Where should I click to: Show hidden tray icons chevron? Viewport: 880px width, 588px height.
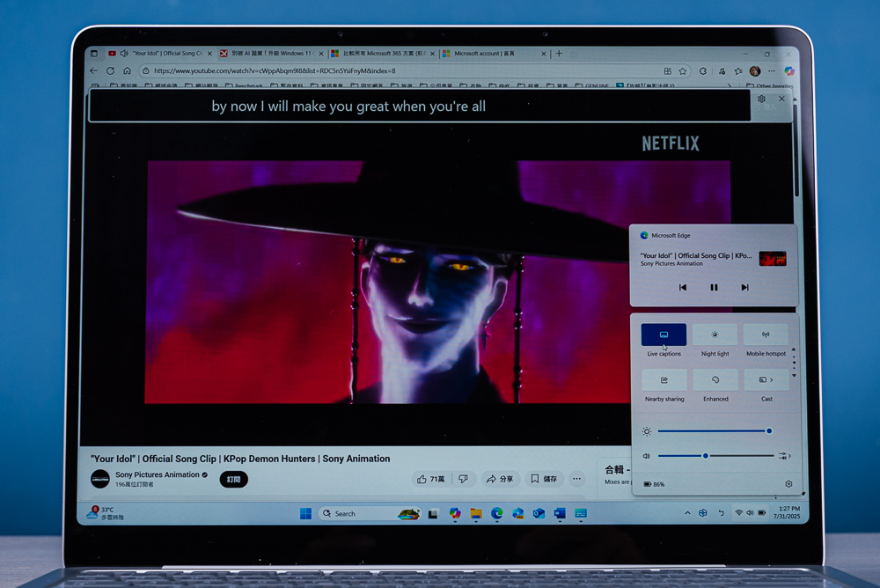coord(687,513)
